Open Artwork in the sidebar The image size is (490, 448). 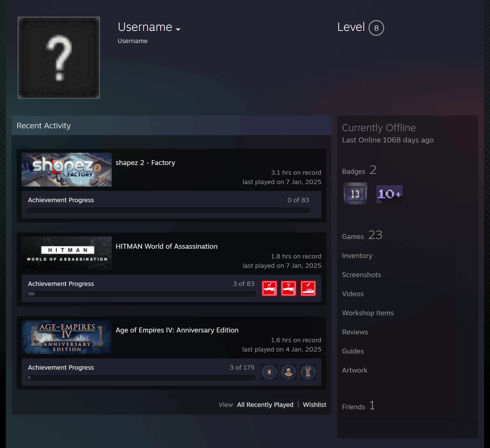click(354, 370)
